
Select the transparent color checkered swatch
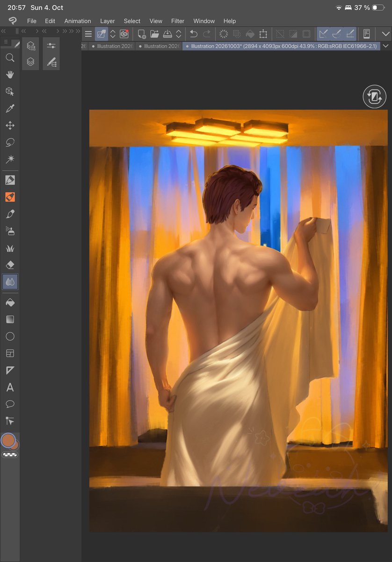[x=10, y=455]
